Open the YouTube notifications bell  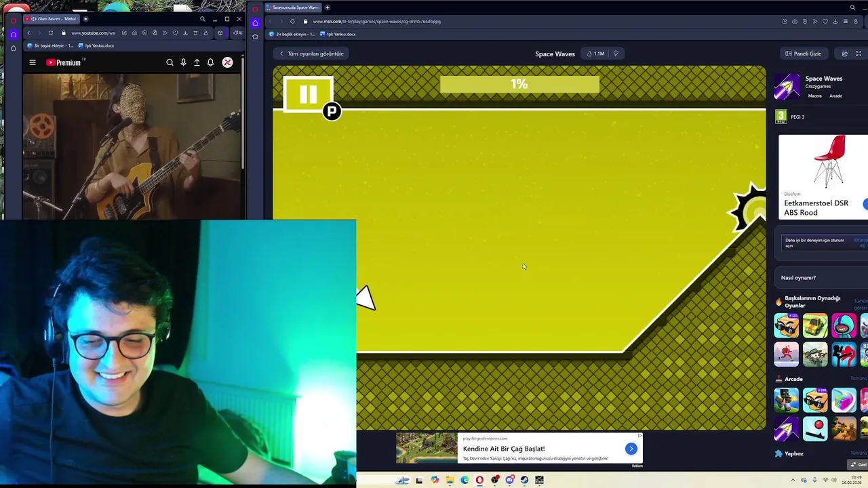(210, 62)
